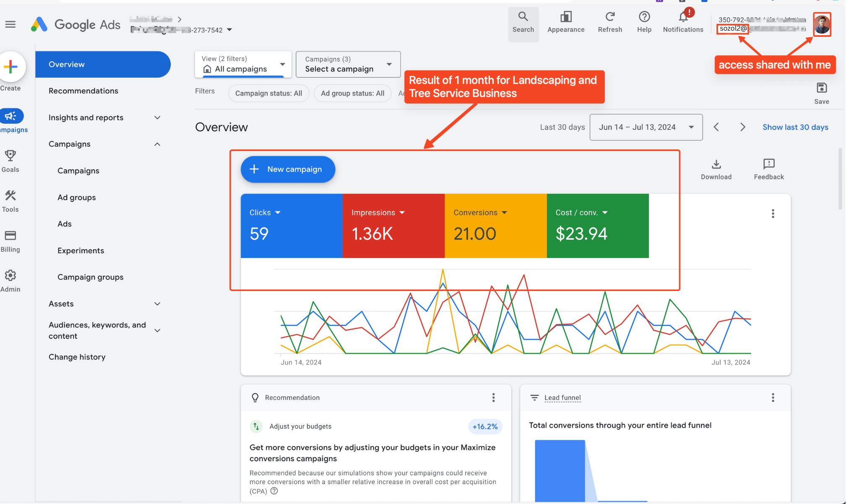Open the All campaigns view dropdown

pyautogui.click(x=243, y=64)
